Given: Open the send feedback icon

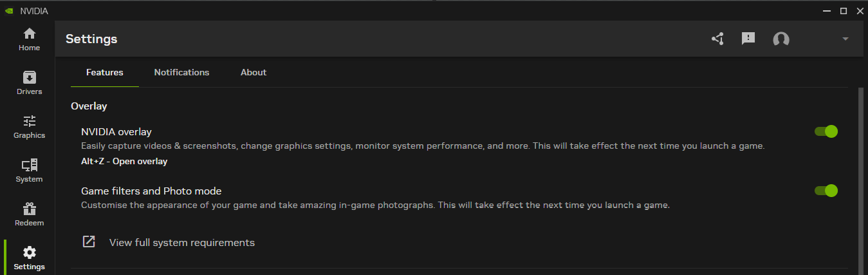Looking at the screenshot, I should [748, 39].
